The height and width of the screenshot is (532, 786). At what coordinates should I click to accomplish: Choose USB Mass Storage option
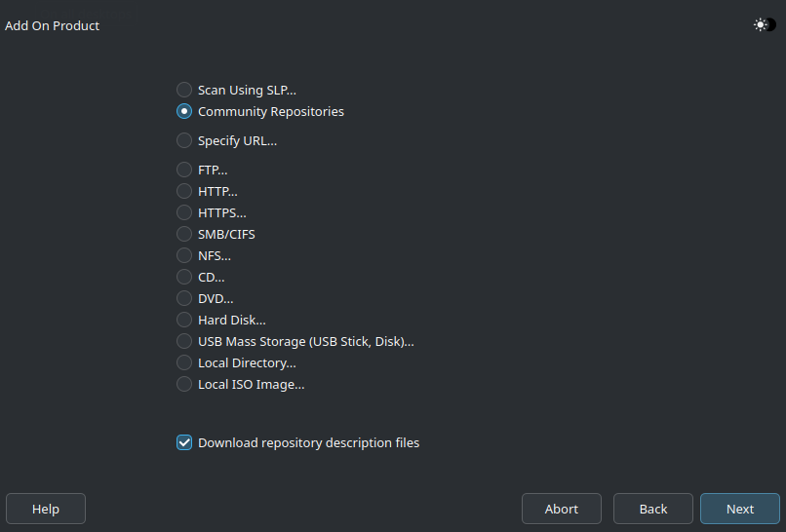(x=184, y=341)
